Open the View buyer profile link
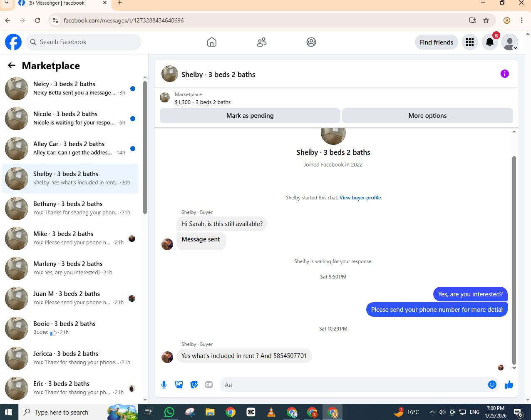Screen dimensions: 531x420 pyautogui.click(x=360, y=198)
